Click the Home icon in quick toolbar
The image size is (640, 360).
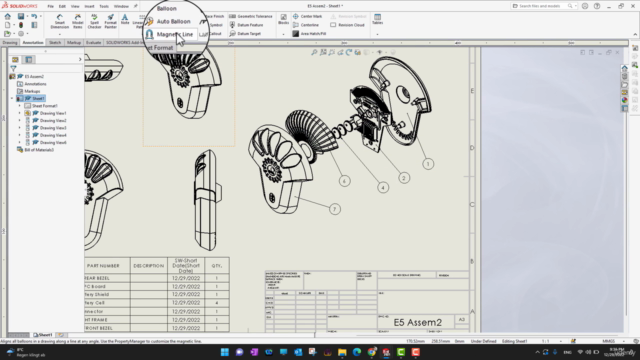click(8, 16)
